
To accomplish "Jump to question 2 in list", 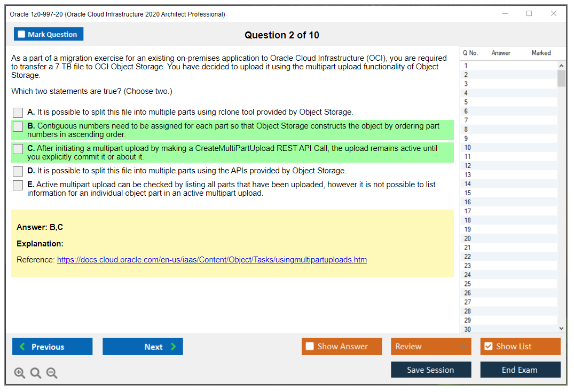I will click(x=509, y=75).
